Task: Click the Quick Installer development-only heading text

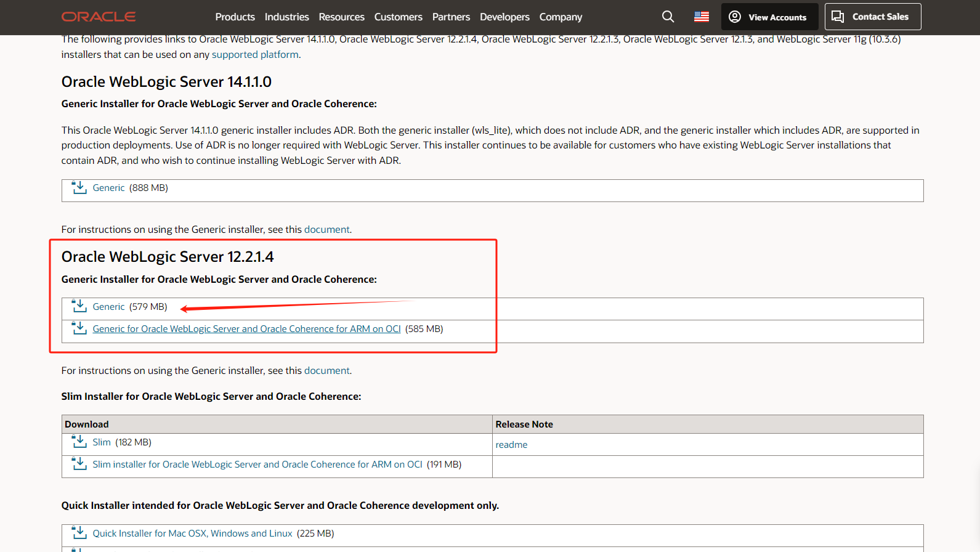Action: click(x=280, y=505)
